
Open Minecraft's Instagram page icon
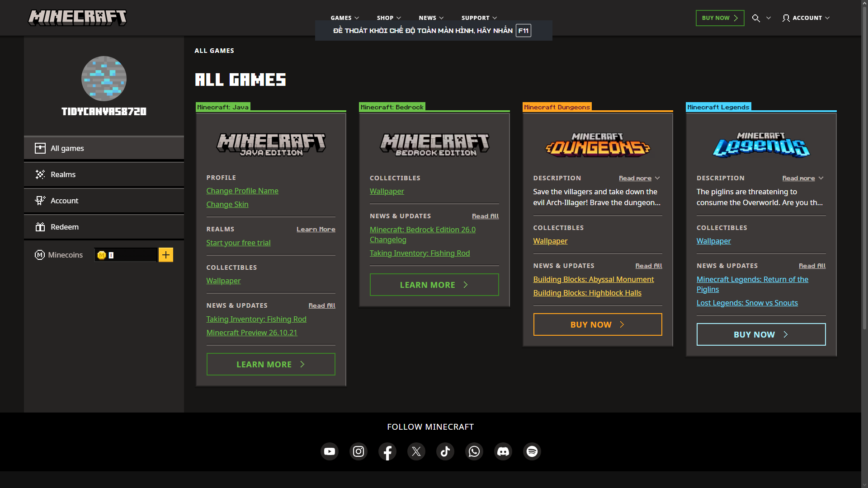[358, 451]
